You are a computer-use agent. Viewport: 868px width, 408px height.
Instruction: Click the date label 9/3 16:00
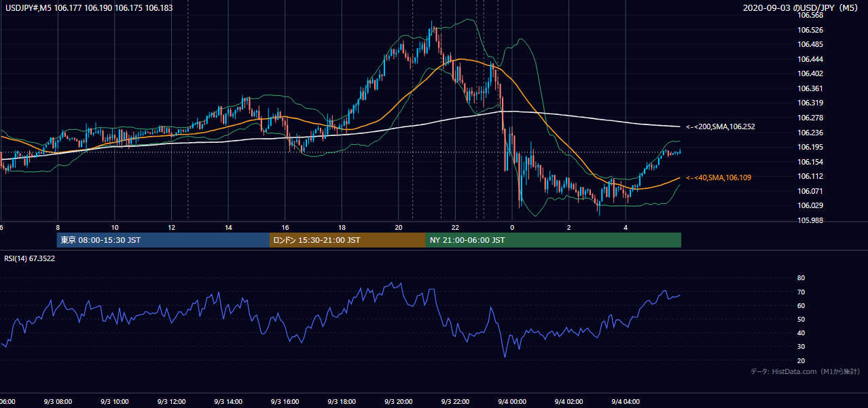[285, 402]
